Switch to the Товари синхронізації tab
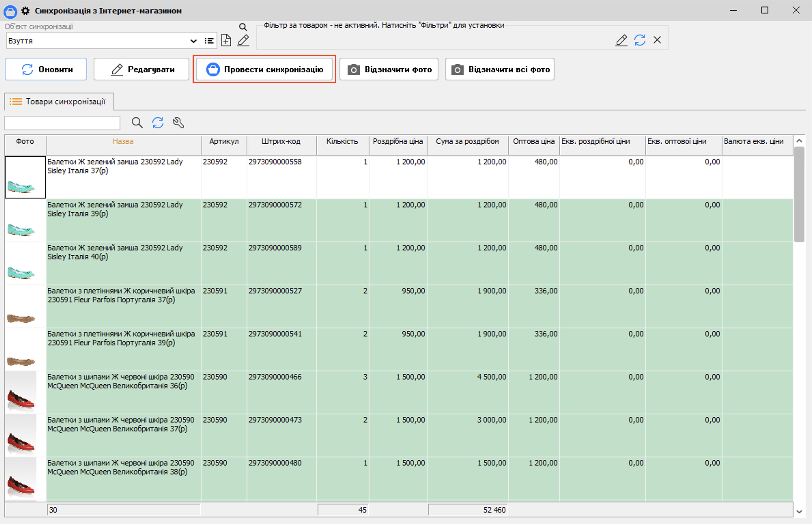Screen dimensions: 812x524 click(59, 101)
